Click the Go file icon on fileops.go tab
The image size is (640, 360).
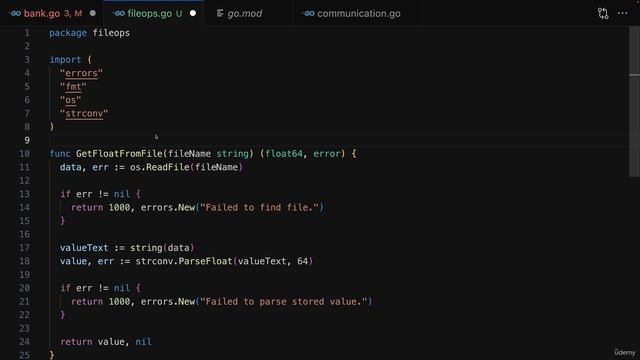point(119,13)
